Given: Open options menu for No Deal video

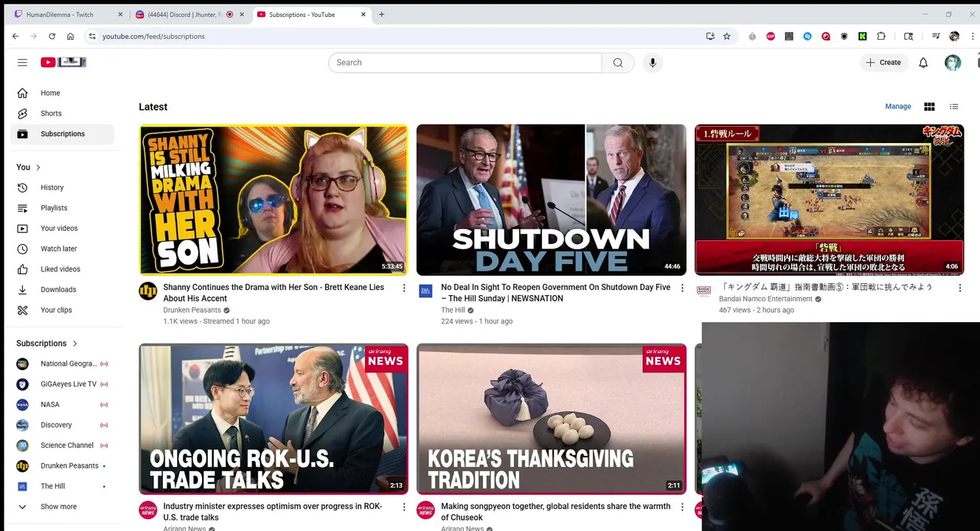Looking at the screenshot, I should pos(682,288).
